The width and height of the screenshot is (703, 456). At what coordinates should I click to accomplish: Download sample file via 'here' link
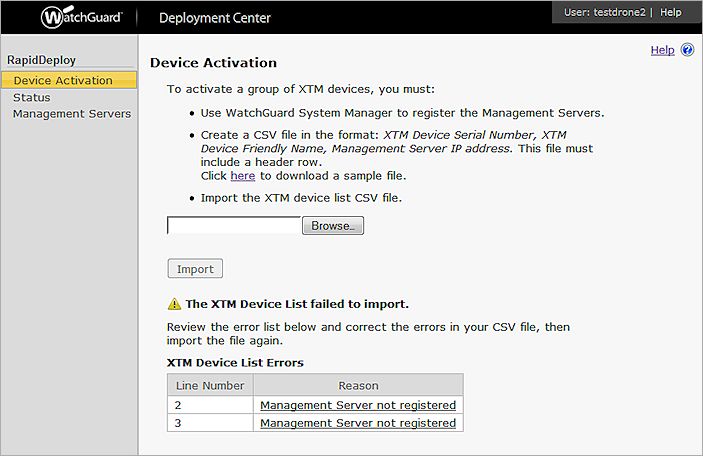point(243,176)
